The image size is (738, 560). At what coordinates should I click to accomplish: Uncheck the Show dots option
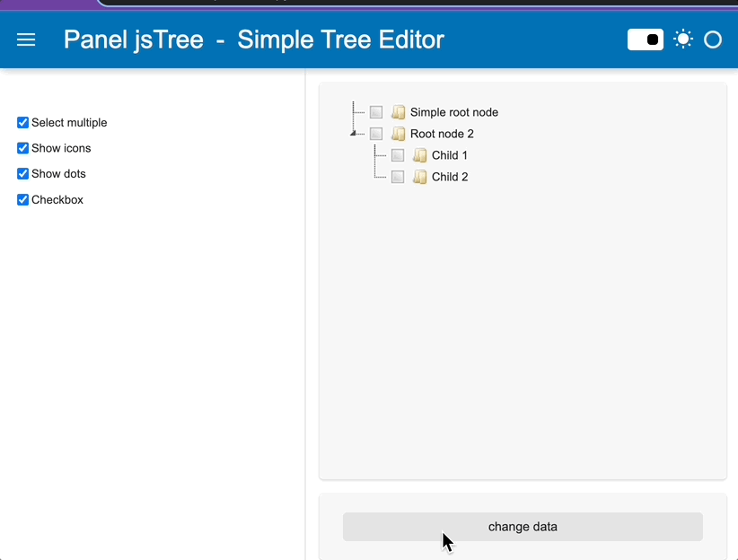[22, 173]
